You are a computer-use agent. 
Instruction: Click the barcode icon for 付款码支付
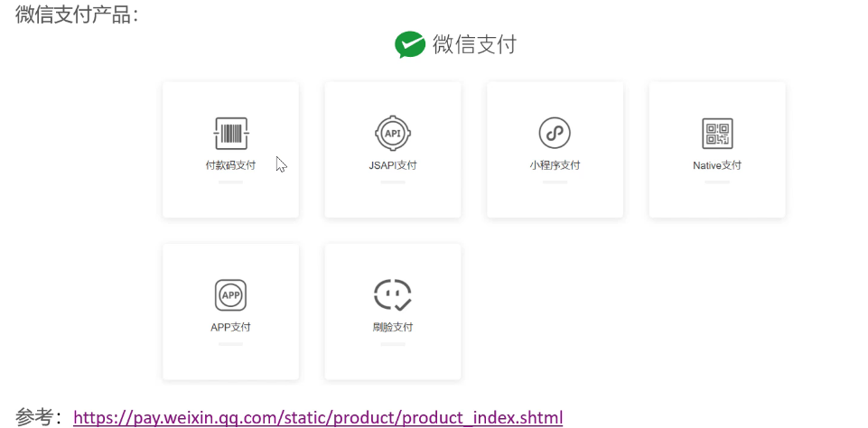[231, 133]
